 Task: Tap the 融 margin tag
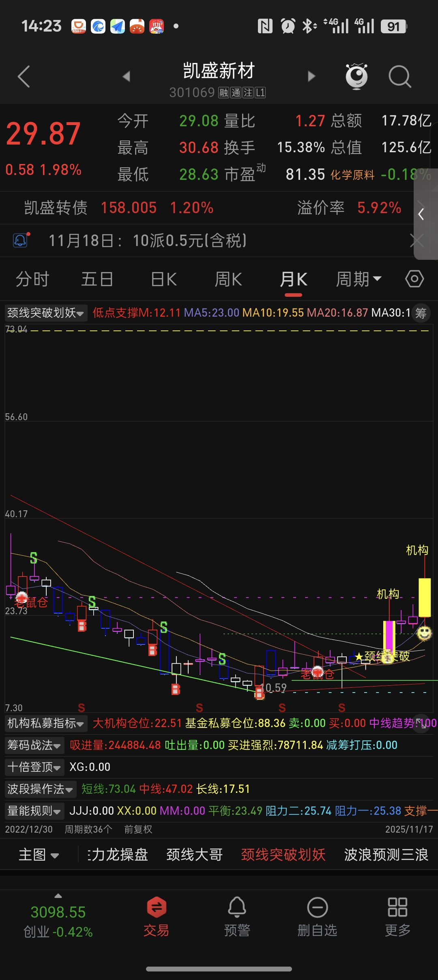pos(223,93)
